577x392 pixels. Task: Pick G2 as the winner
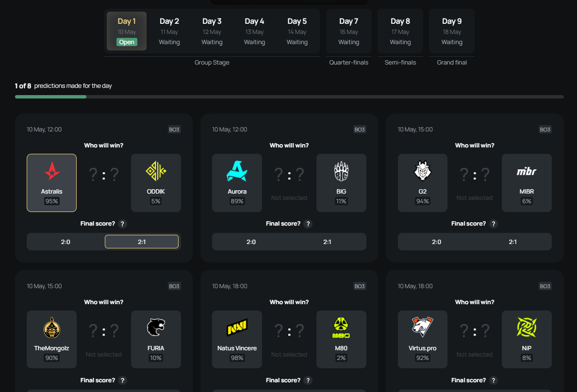coord(423,183)
